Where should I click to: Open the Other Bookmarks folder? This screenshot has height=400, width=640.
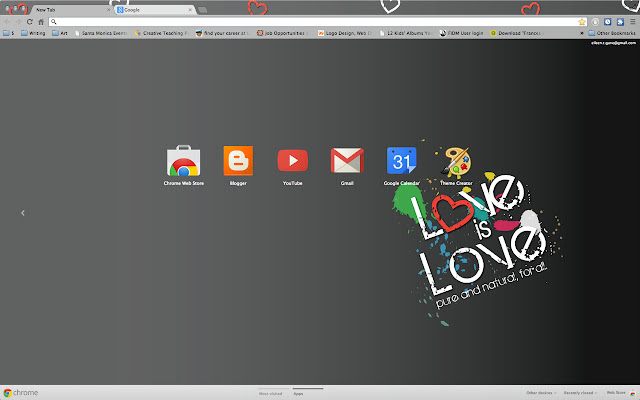click(x=612, y=33)
